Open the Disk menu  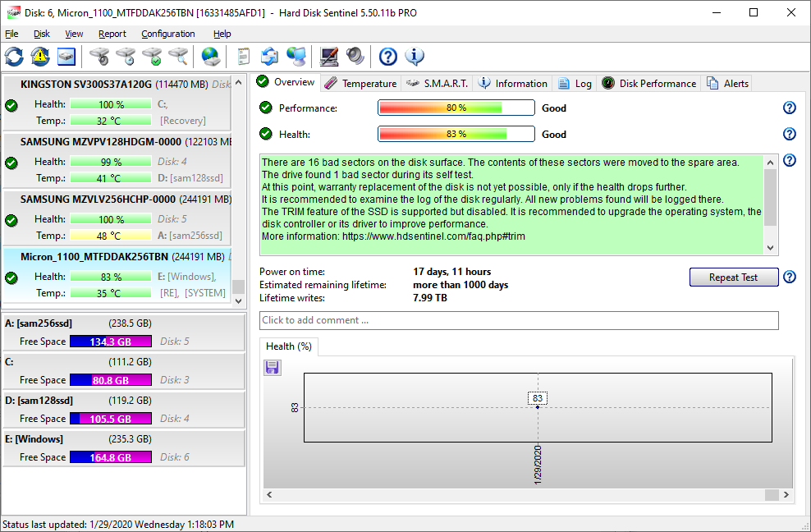tap(41, 34)
